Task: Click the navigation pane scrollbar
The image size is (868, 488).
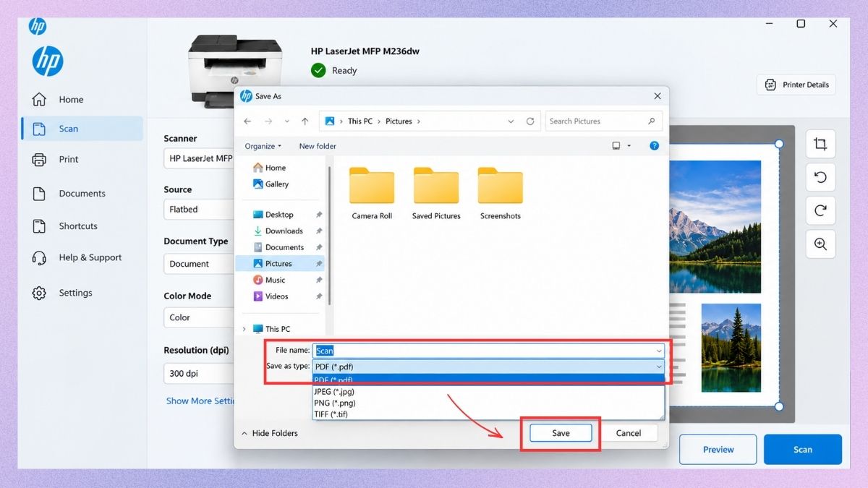Action: click(x=330, y=235)
